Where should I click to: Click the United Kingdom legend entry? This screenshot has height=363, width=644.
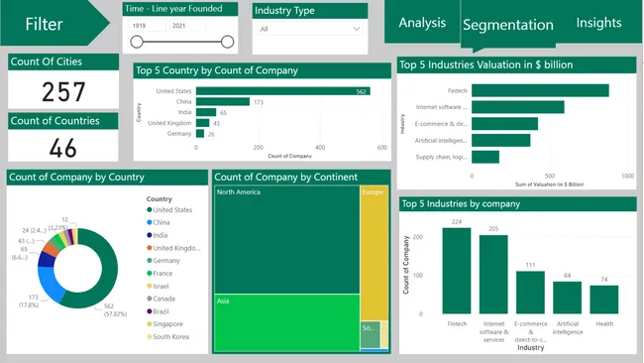point(173,248)
